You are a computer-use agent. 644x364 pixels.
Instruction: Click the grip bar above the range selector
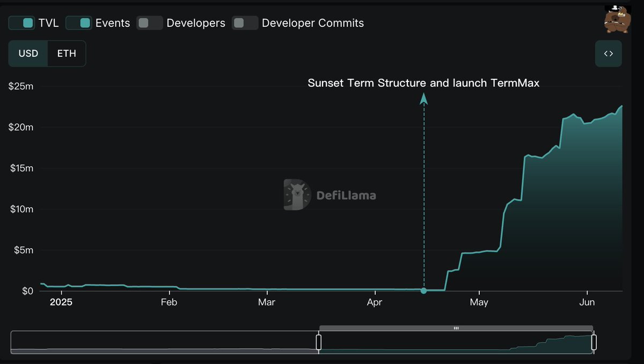456,328
